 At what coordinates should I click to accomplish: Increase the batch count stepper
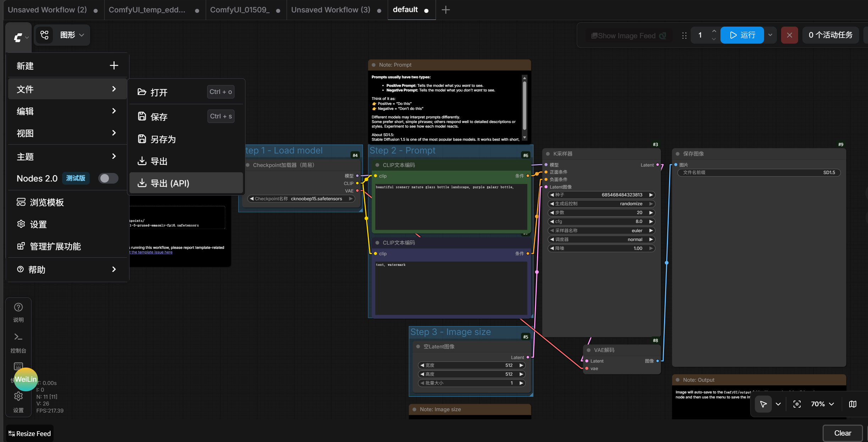[x=714, y=31]
